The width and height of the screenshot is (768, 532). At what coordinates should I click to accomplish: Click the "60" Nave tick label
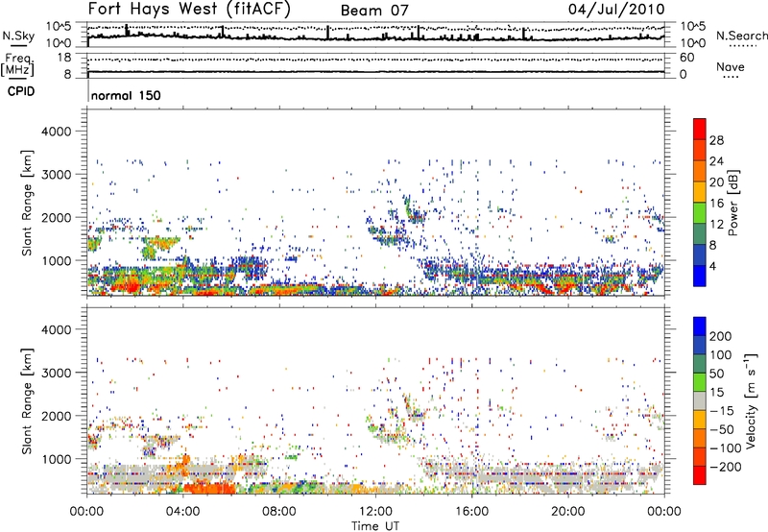[686, 58]
